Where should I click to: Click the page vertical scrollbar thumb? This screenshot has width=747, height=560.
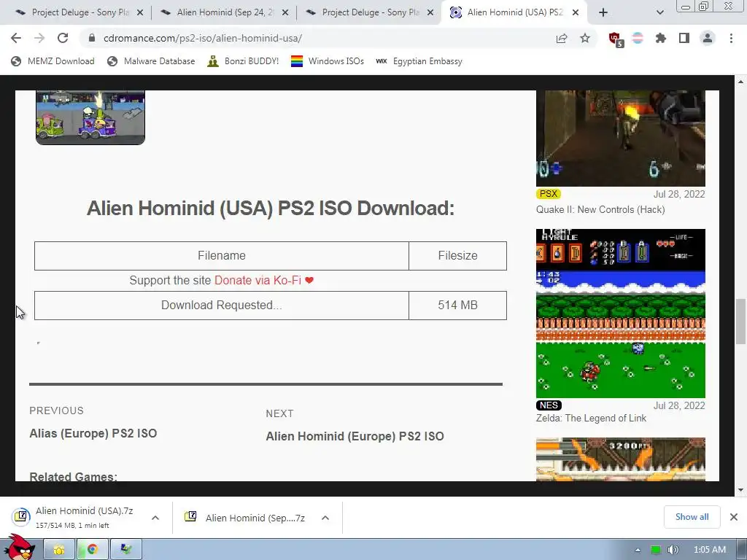click(x=740, y=322)
